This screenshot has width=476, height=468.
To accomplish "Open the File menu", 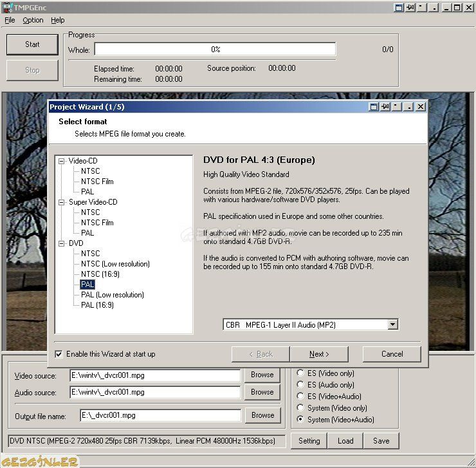I will 10,20.
